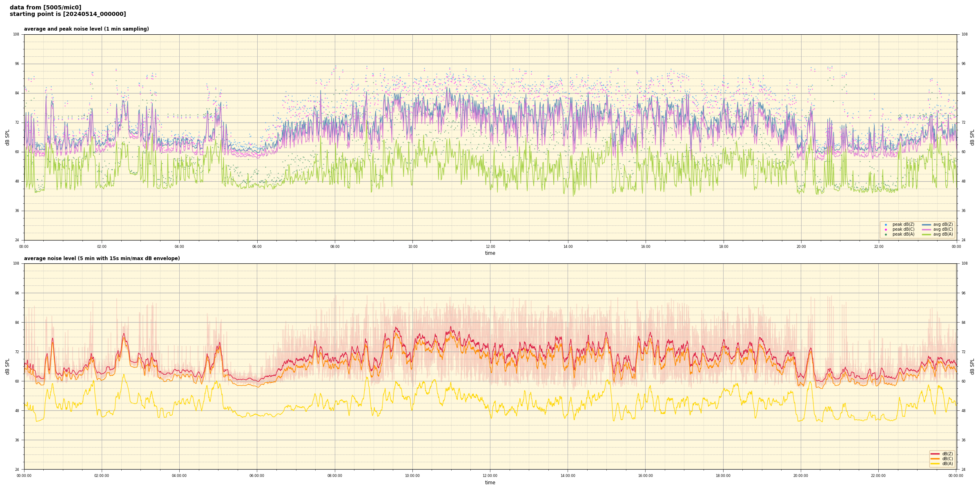Click the '18:00:00' tick label under bottom chart
980x490 pixels.
click(x=723, y=476)
